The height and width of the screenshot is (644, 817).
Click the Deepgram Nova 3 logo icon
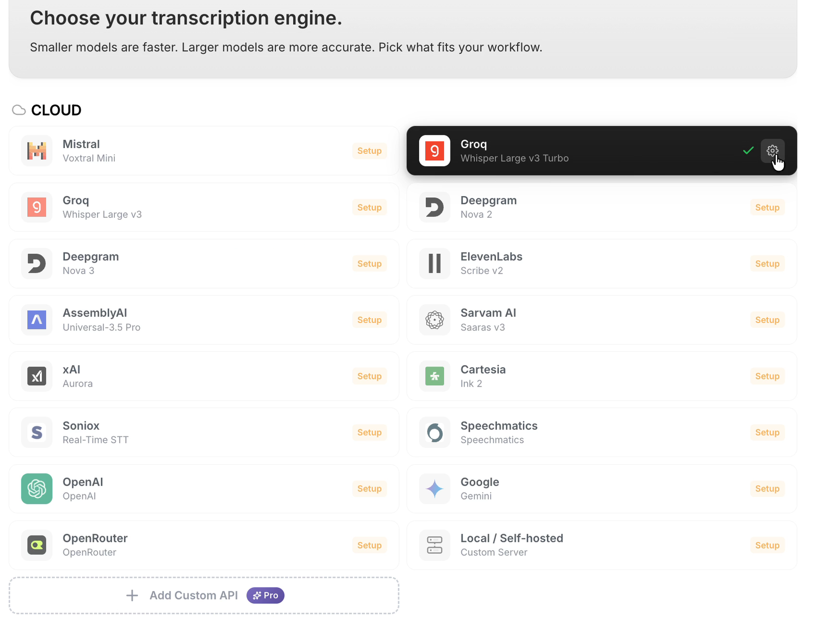point(37,264)
